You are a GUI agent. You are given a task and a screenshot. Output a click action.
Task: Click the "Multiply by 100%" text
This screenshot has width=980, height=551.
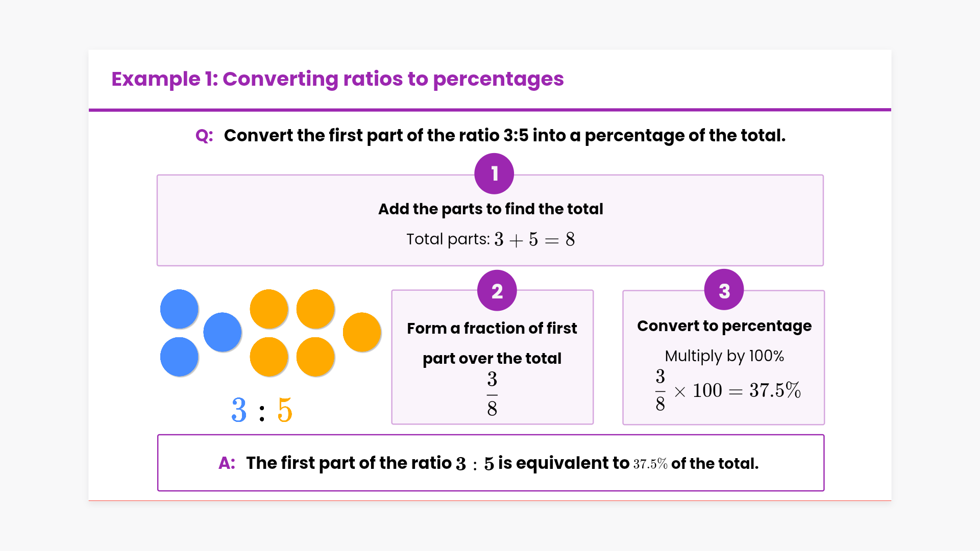pos(724,356)
